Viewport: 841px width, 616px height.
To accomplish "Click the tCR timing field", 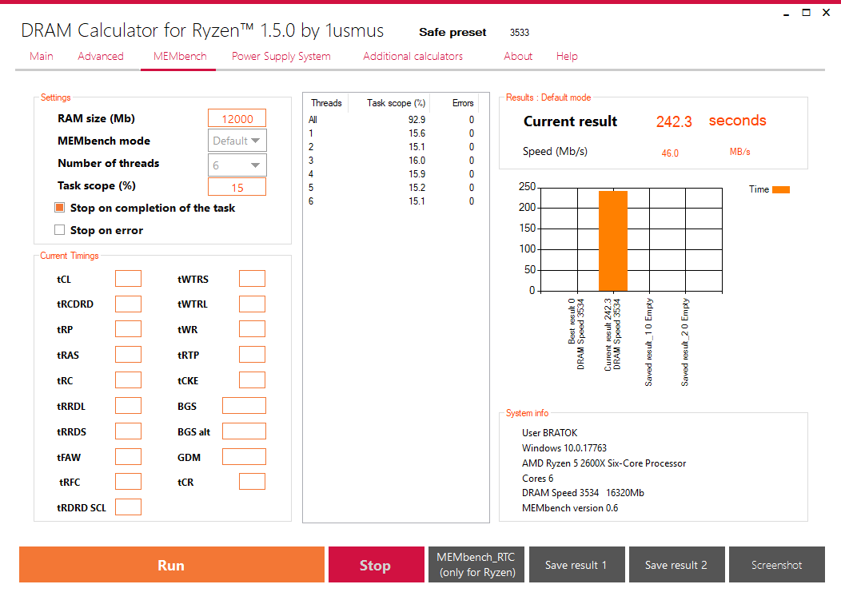I will (x=252, y=482).
